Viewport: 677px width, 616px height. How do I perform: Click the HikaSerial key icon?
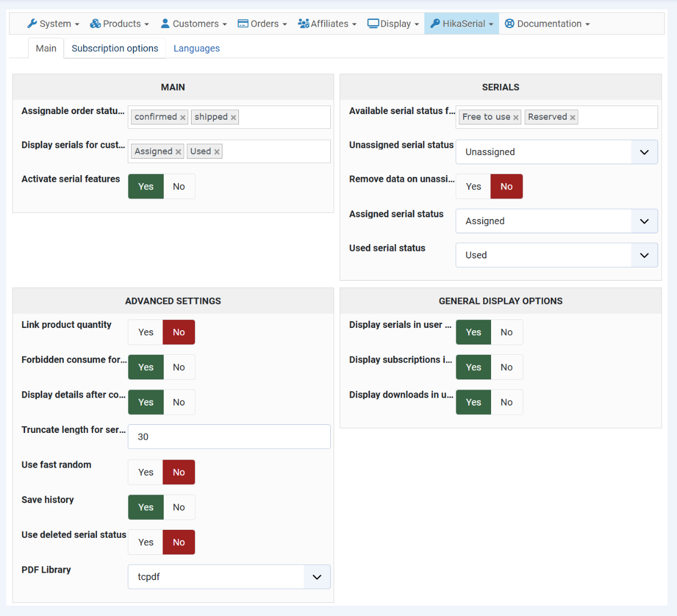(435, 23)
